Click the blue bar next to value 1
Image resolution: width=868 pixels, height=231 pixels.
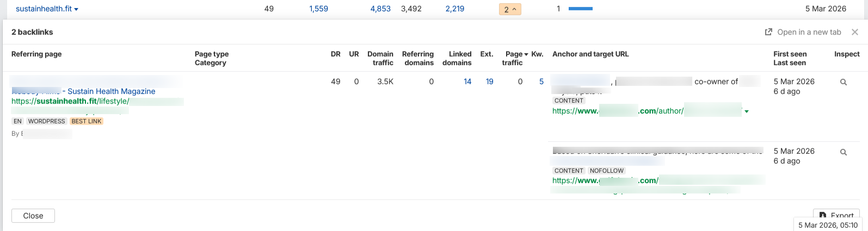(581, 9)
